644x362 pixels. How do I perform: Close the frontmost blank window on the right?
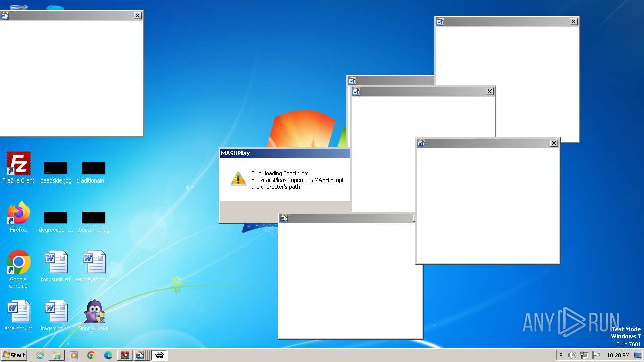[x=554, y=143]
